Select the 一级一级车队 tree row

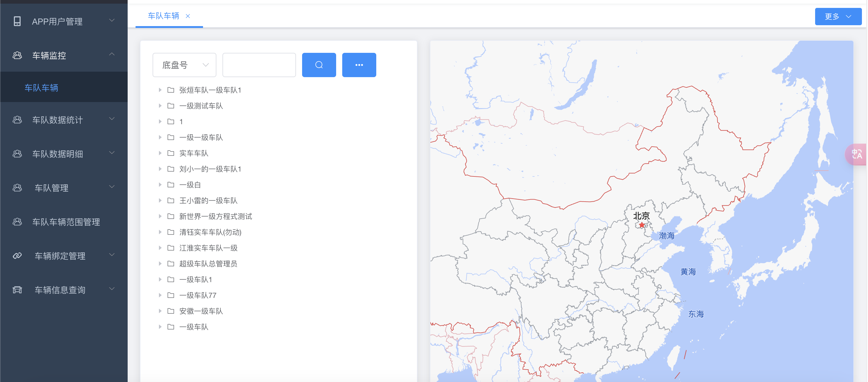point(278,137)
